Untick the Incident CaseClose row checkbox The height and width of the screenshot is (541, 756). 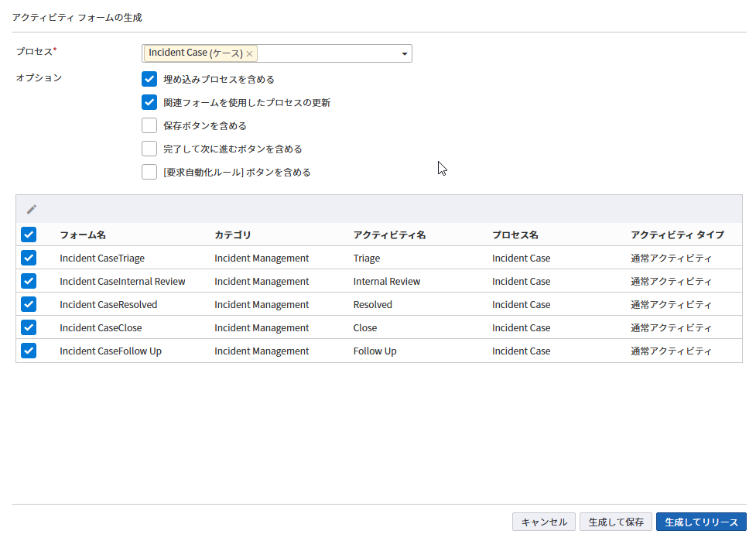pos(29,327)
